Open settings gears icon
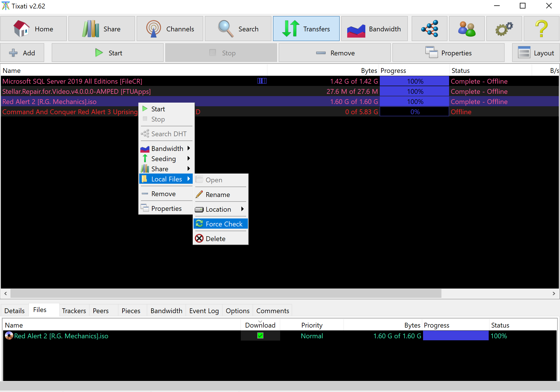 point(504,29)
